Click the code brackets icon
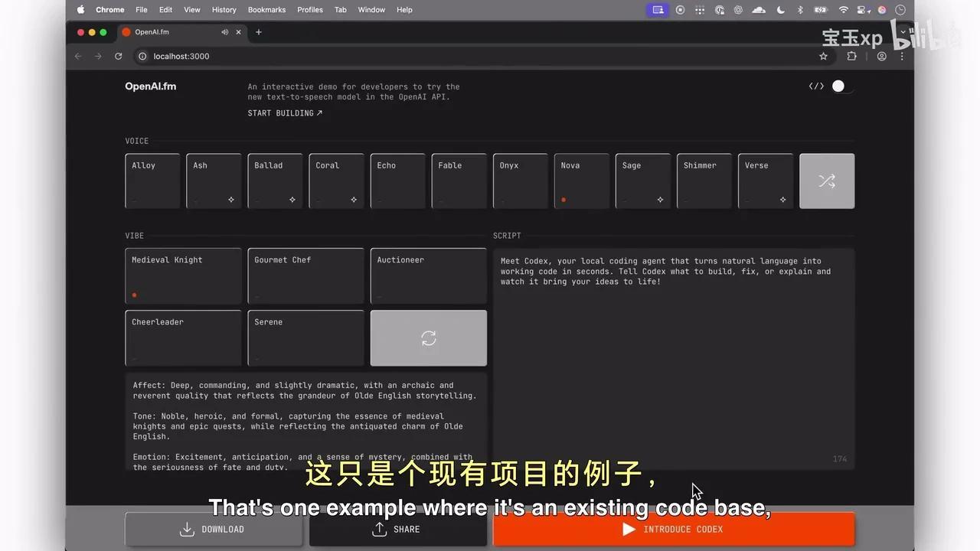 click(816, 86)
